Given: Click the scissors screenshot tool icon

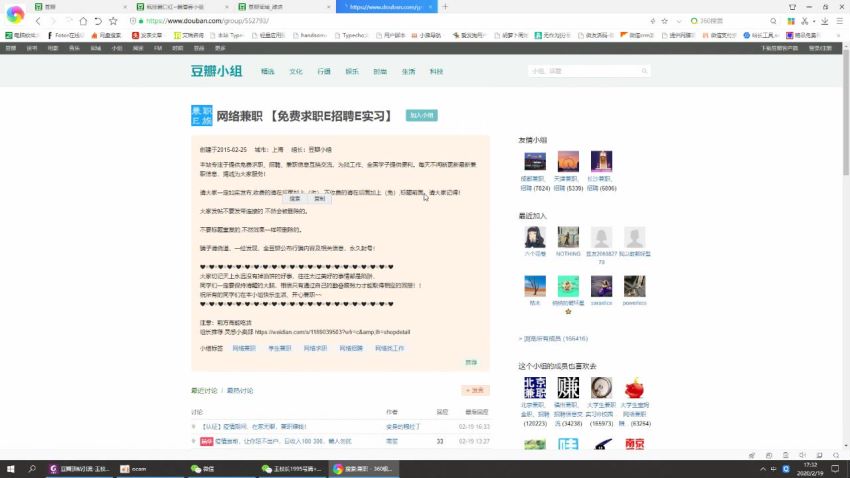Looking at the screenshot, I should 805,21.
